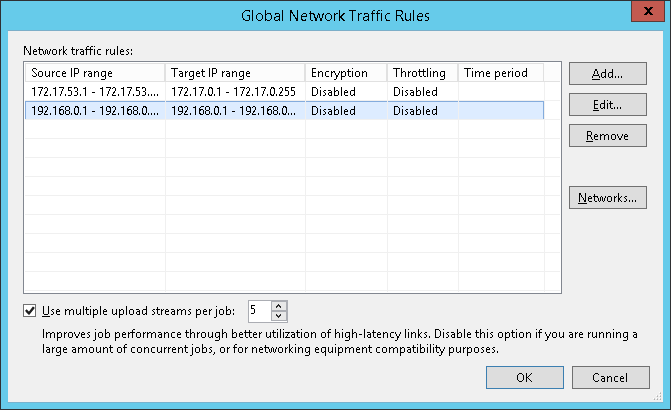Click the target range 172.17.0.1 - 172.17.0.255
The image size is (671, 410).
pyautogui.click(x=233, y=92)
